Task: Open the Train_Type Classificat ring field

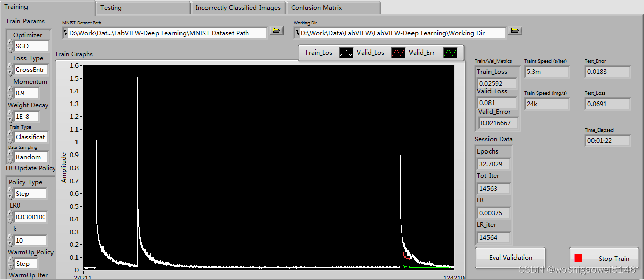Action: pos(31,137)
